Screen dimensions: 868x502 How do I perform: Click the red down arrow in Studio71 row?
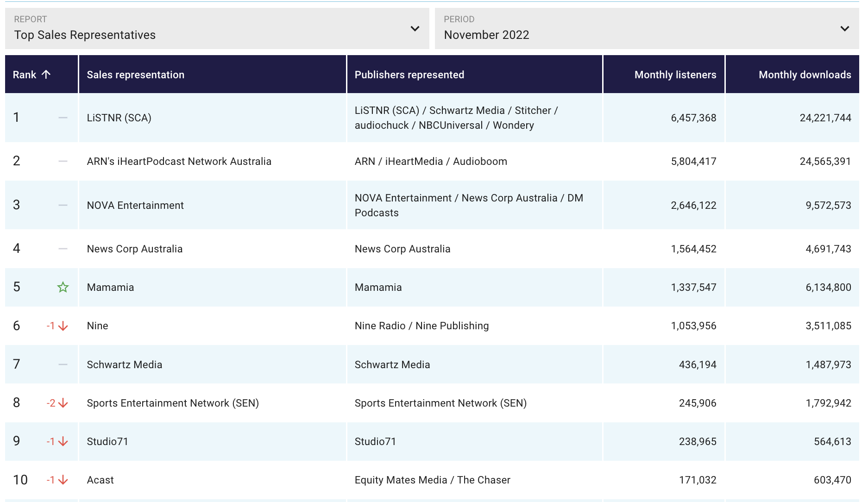[x=63, y=442]
